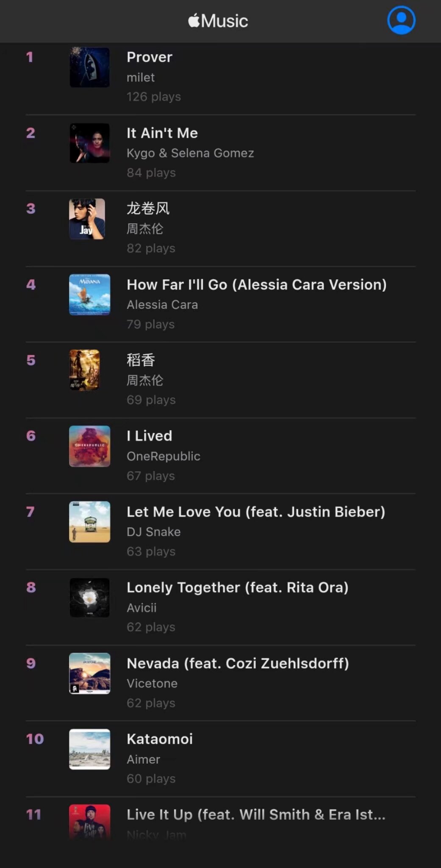The height and width of the screenshot is (868, 441).
Task: Open the Prover album artwork
Action: tap(89, 67)
